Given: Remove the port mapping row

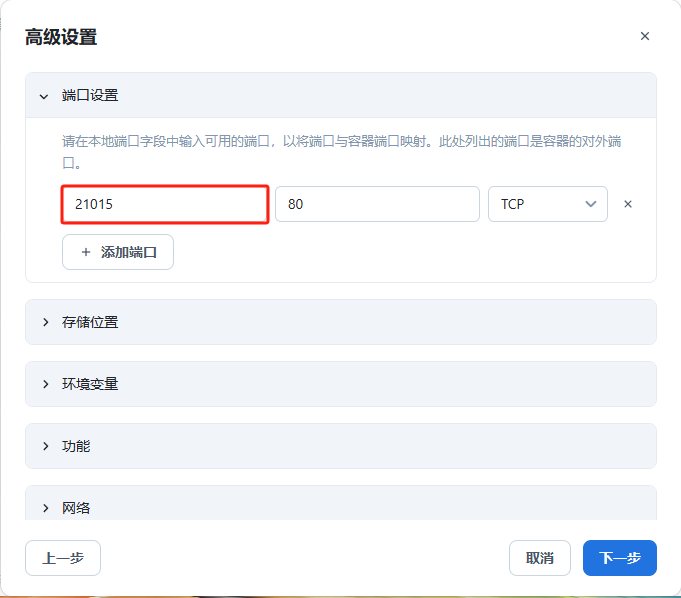Looking at the screenshot, I should [628, 204].
